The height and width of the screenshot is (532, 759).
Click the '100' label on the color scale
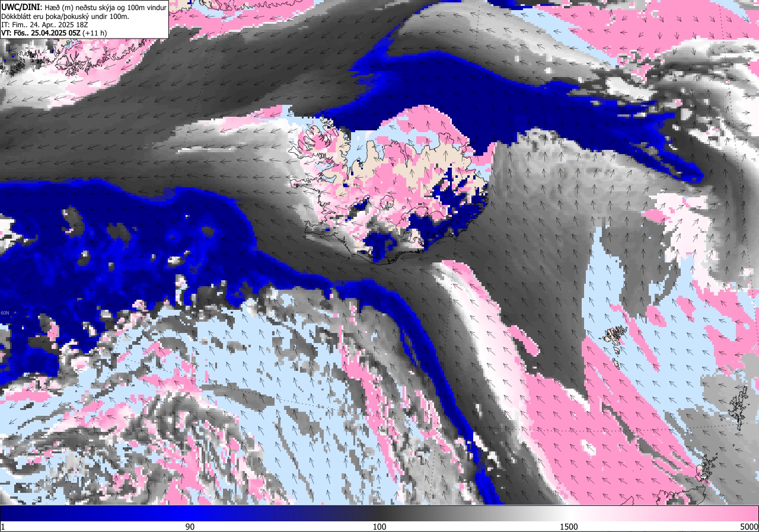tap(379, 527)
